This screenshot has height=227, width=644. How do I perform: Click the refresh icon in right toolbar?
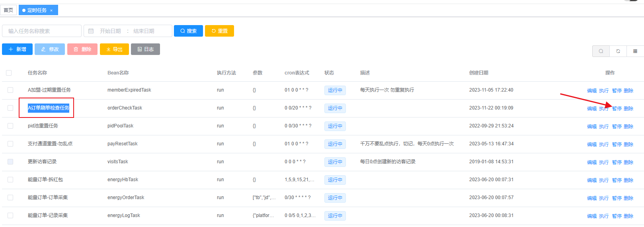[618, 51]
